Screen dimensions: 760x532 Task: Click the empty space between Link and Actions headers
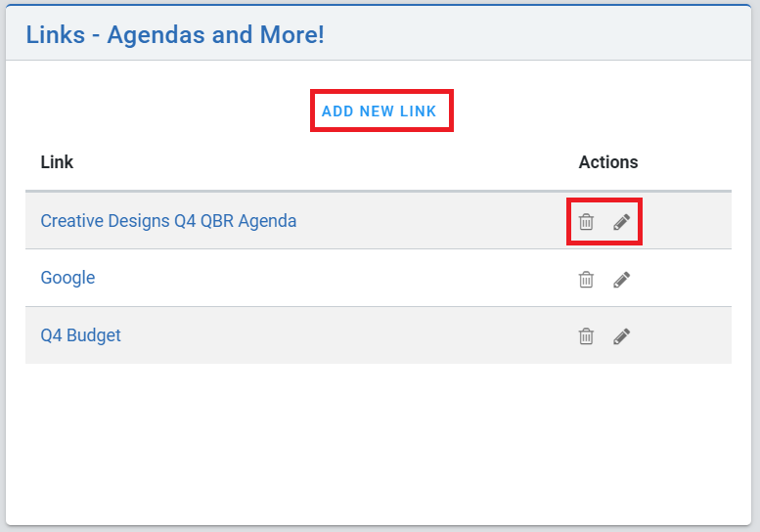(325, 162)
